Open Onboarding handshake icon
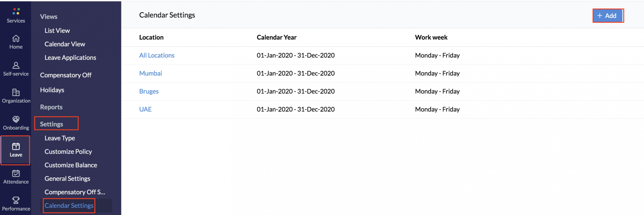The image size is (644, 215). 16,119
